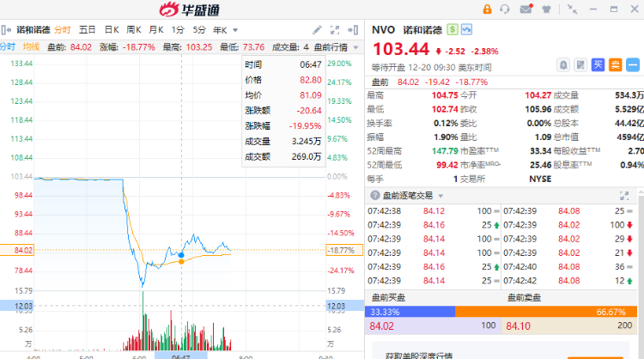
Task: Switch to the 日K chart tab
Action: [x=112, y=29]
